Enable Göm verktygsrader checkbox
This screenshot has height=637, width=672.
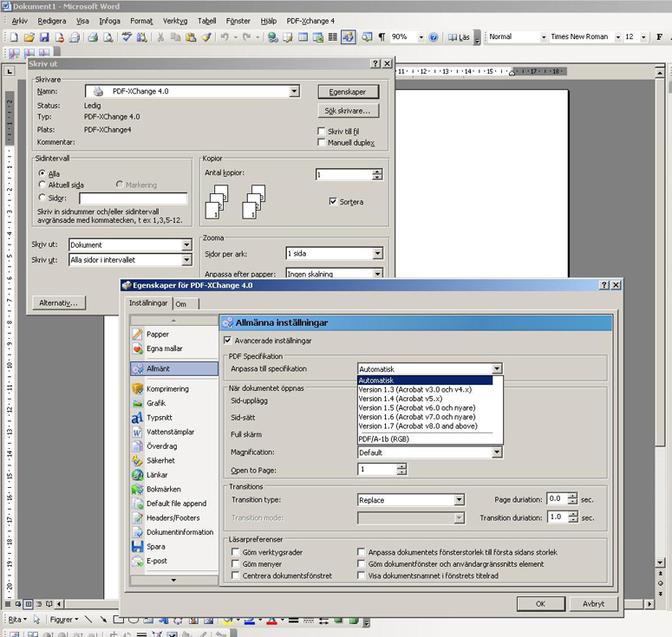[x=235, y=552]
